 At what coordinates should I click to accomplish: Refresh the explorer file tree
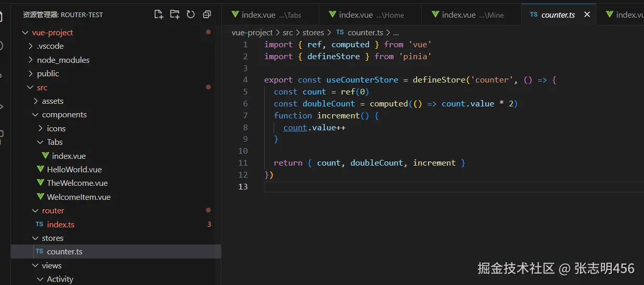tap(191, 15)
